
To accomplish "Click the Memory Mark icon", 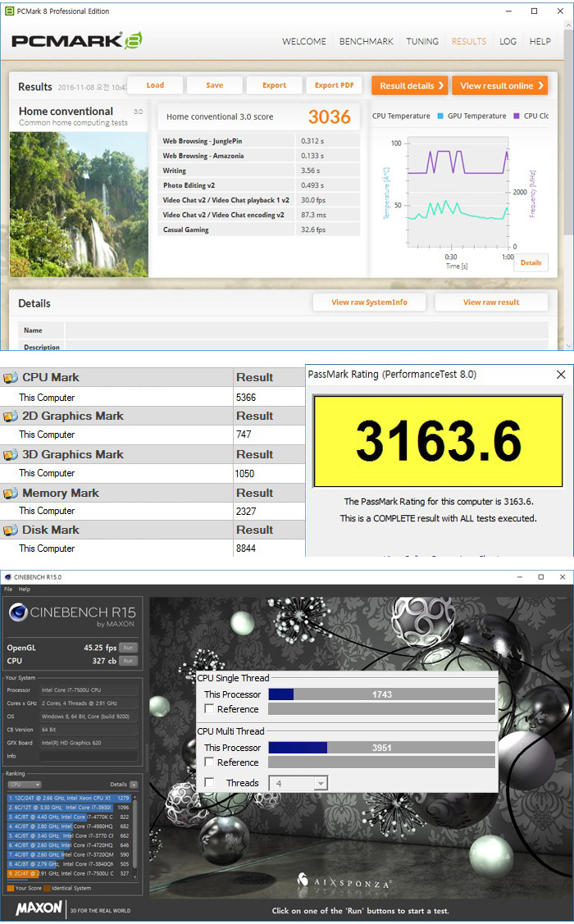I will click(x=11, y=494).
